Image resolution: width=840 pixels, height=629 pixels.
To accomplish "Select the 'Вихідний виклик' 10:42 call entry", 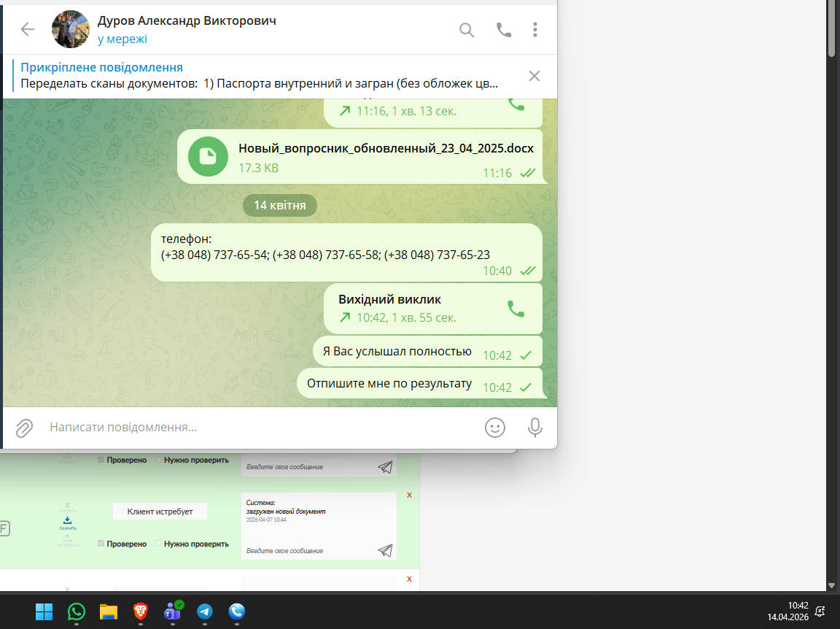I will coord(433,309).
